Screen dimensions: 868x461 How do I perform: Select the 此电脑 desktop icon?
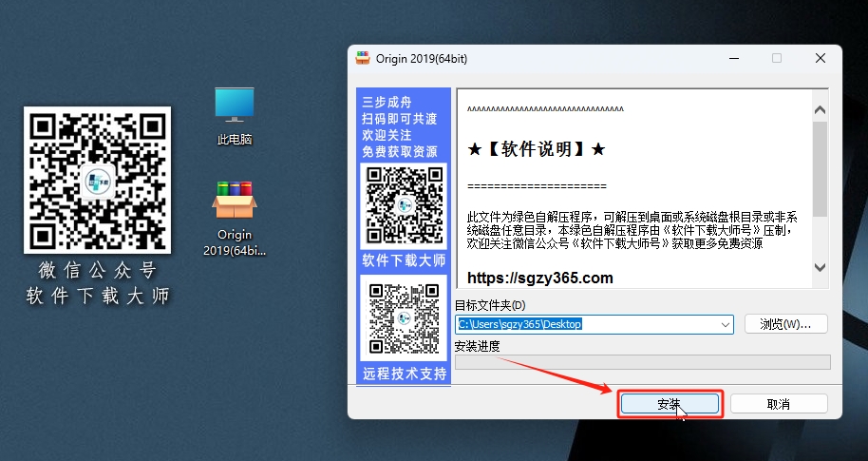235,116
